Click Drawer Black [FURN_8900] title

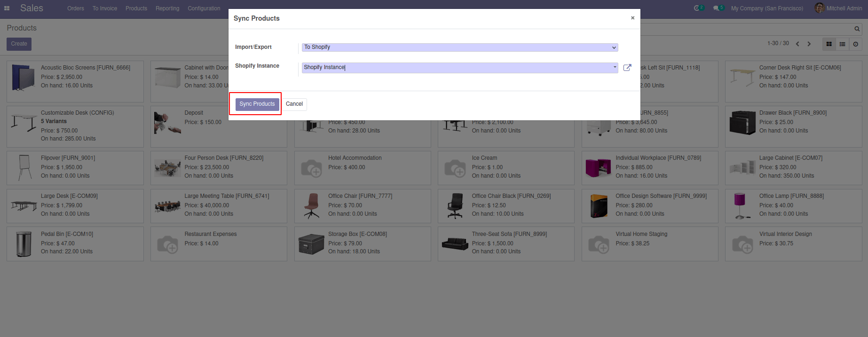pyautogui.click(x=793, y=113)
